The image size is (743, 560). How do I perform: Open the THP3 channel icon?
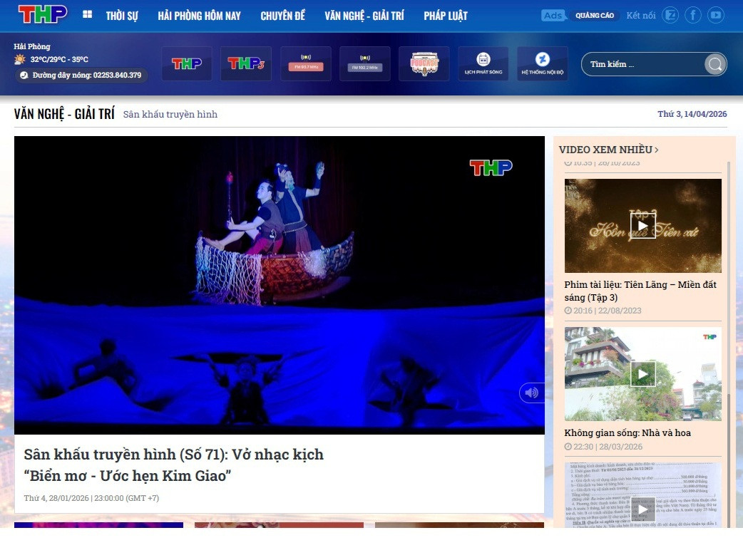point(246,63)
